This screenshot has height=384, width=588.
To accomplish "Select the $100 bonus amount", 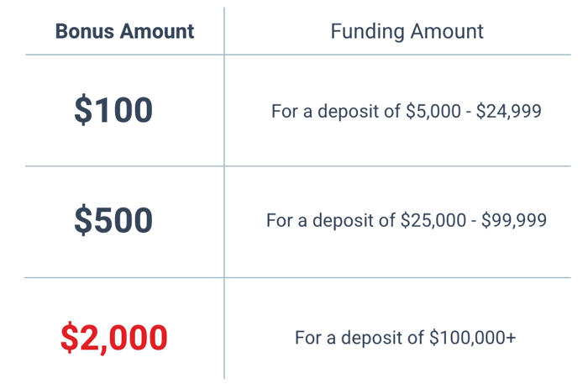I will [113, 110].
